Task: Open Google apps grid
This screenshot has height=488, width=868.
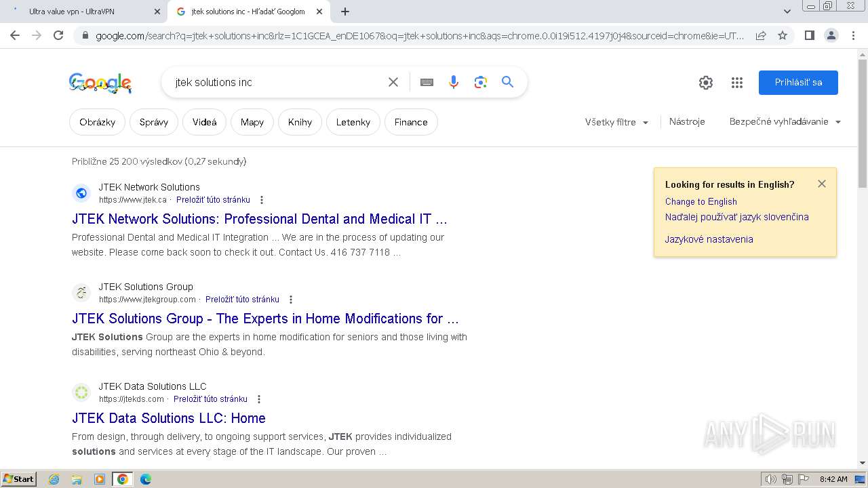Action: coord(737,83)
